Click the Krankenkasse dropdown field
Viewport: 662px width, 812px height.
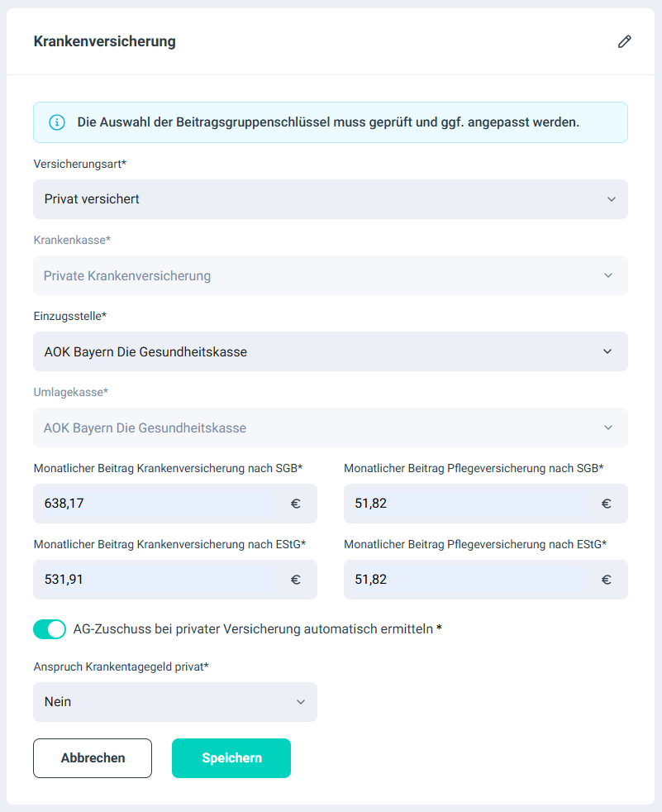point(330,275)
